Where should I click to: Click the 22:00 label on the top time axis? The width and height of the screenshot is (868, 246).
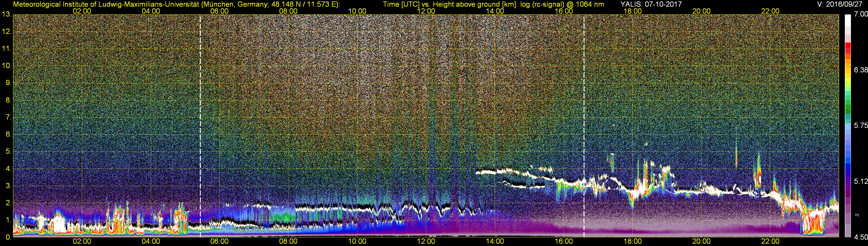(770, 11)
